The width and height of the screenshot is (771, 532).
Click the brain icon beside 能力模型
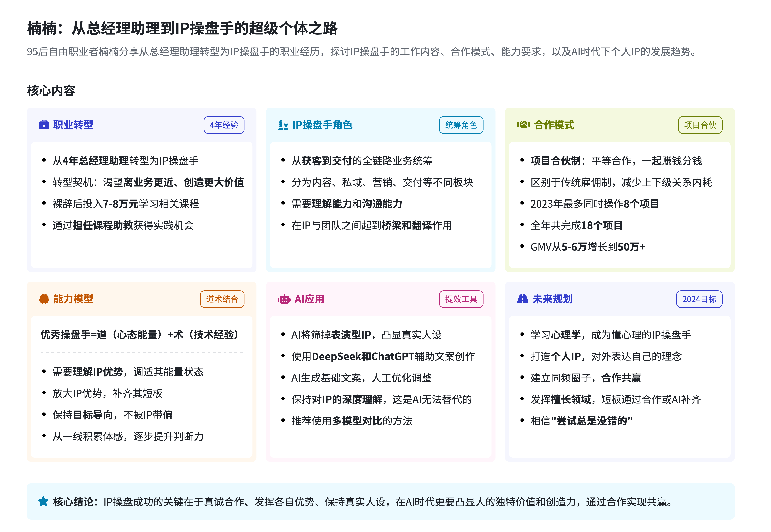point(44,299)
